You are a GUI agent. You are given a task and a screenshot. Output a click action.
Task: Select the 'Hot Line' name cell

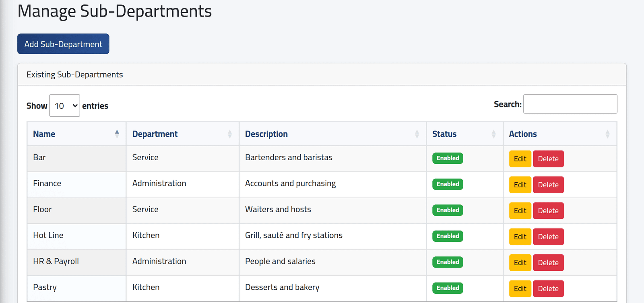tap(76, 237)
